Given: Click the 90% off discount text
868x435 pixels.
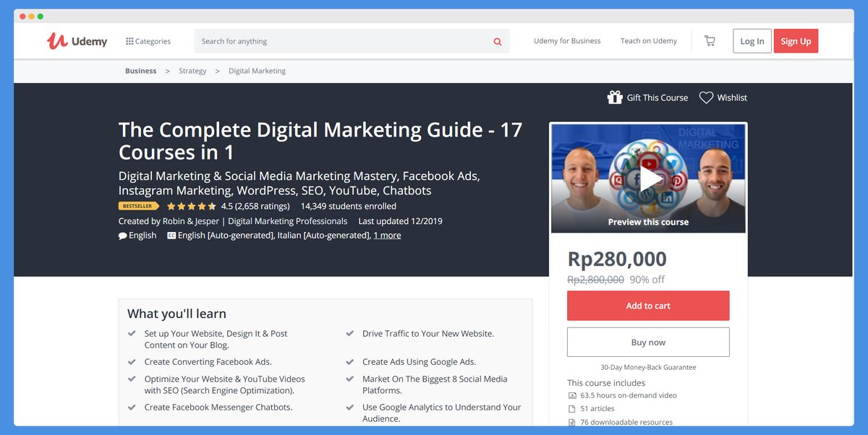Looking at the screenshot, I should [647, 280].
